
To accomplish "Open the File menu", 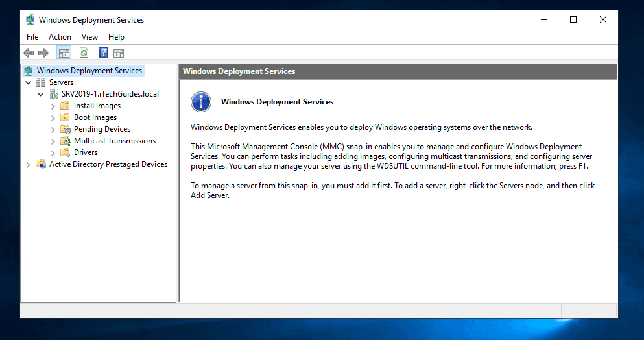I will 32,36.
